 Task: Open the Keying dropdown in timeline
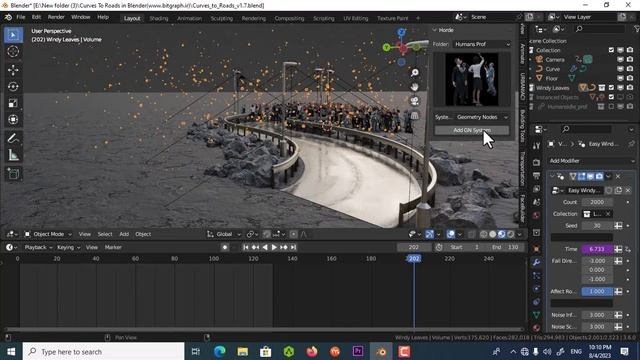tap(68, 247)
